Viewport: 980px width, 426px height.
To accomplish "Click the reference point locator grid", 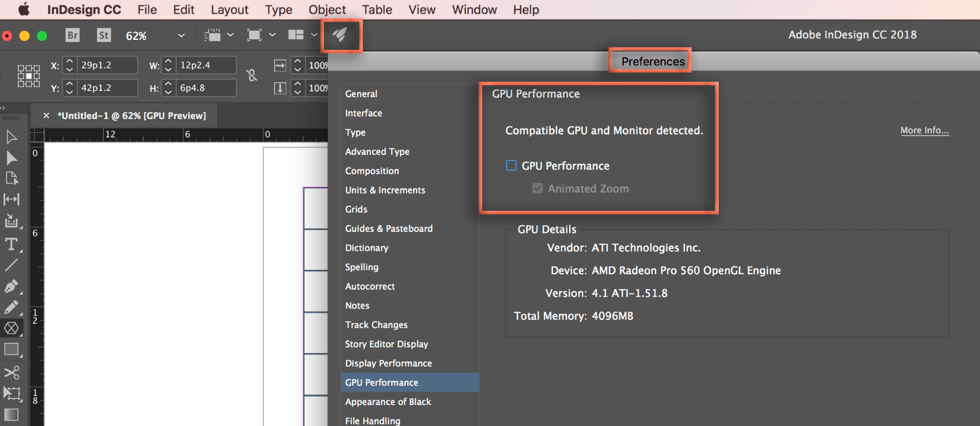I will point(29,76).
